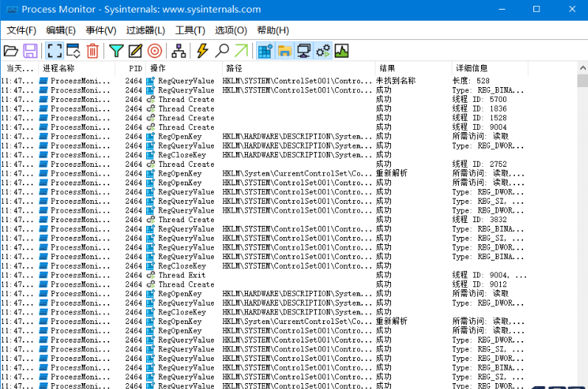The width and height of the screenshot is (588, 389).
Task: Select the Include Process target icon
Action: [x=154, y=51]
